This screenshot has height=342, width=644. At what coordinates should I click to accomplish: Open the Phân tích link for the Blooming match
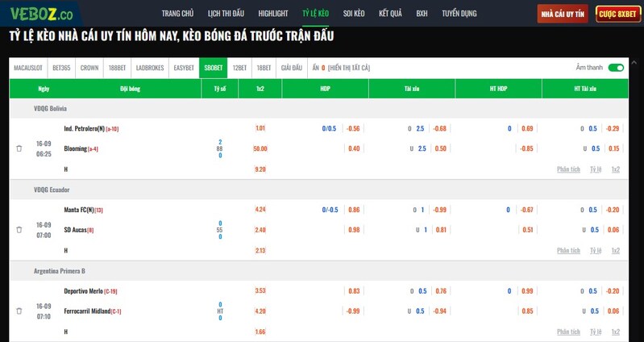pos(568,169)
